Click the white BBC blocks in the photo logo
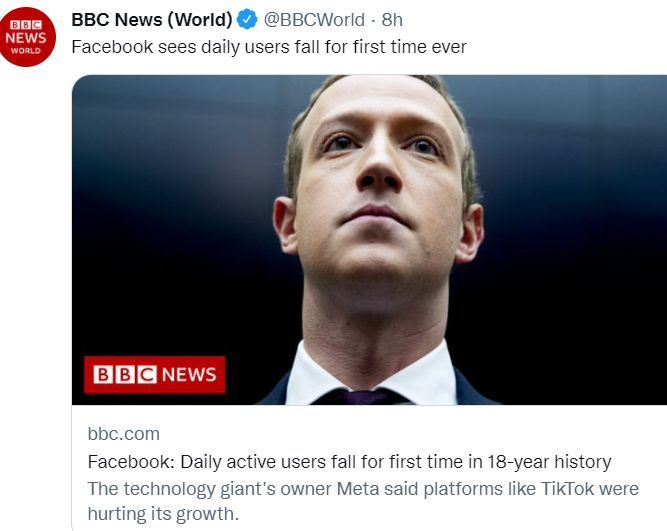This screenshot has width=667, height=531. click(125, 374)
